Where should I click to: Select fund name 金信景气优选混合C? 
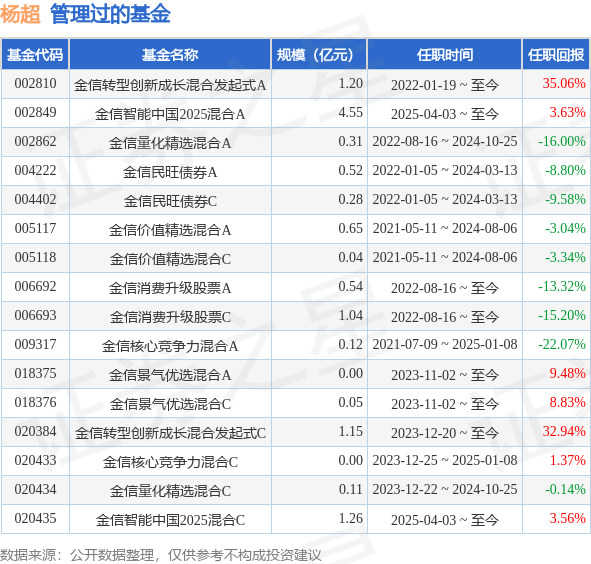(170, 404)
